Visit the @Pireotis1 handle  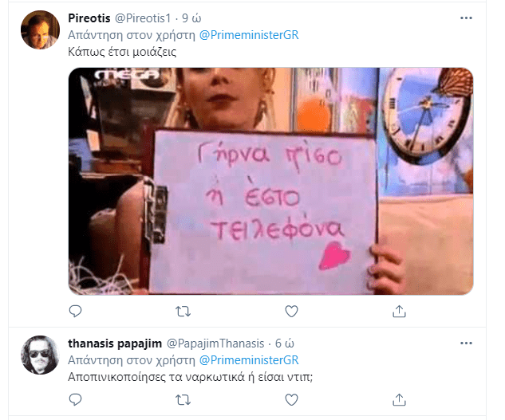pyautogui.click(x=143, y=18)
